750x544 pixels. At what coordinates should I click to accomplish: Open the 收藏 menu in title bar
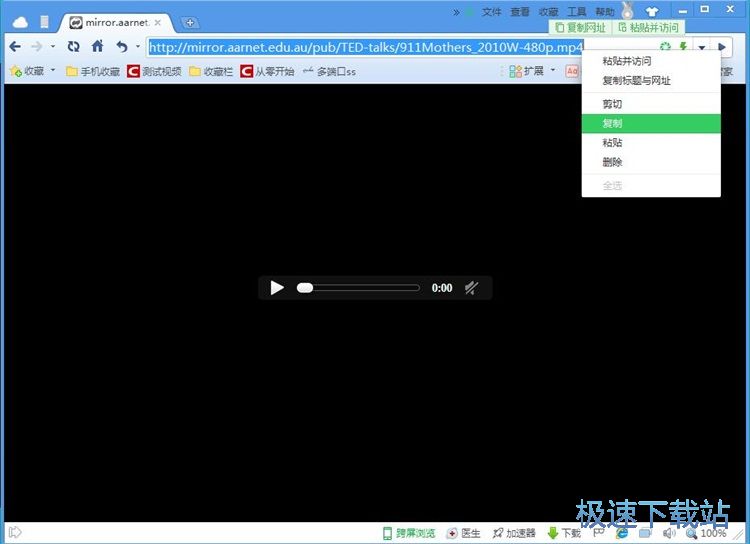[x=548, y=11]
